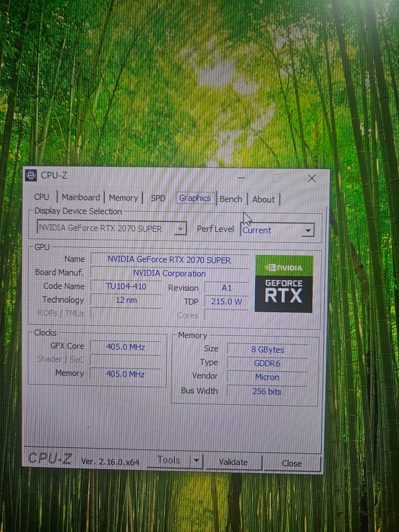
Task: Click the GFX Core 405.0 MHz value
Action: [x=126, y=347]
